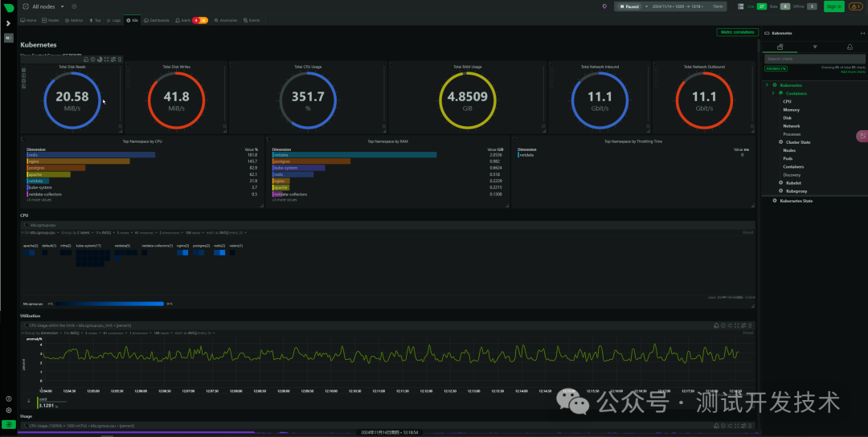868x437 pixels.
Task: Open the Anomalies tab
Action: (226, 20)
